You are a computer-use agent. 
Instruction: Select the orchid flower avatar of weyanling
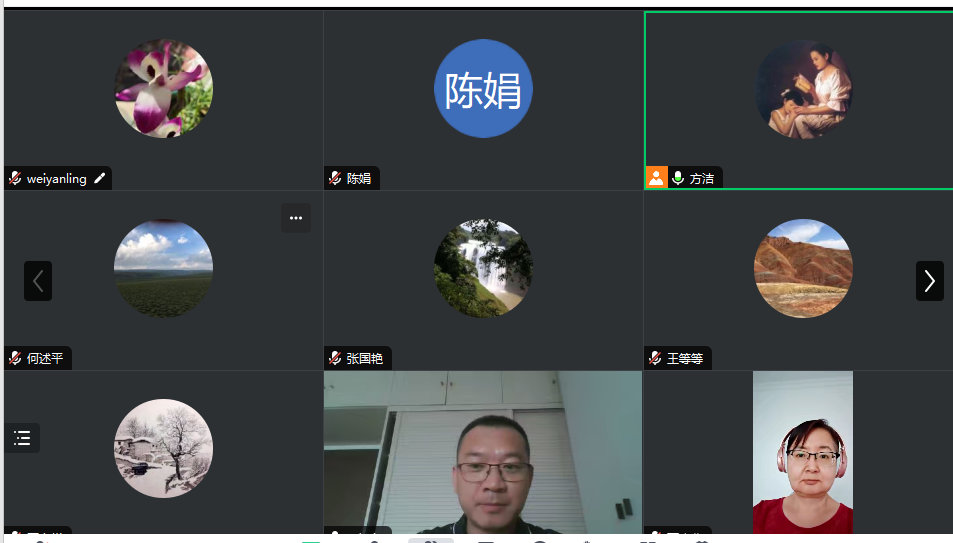(x=163, y=89)
